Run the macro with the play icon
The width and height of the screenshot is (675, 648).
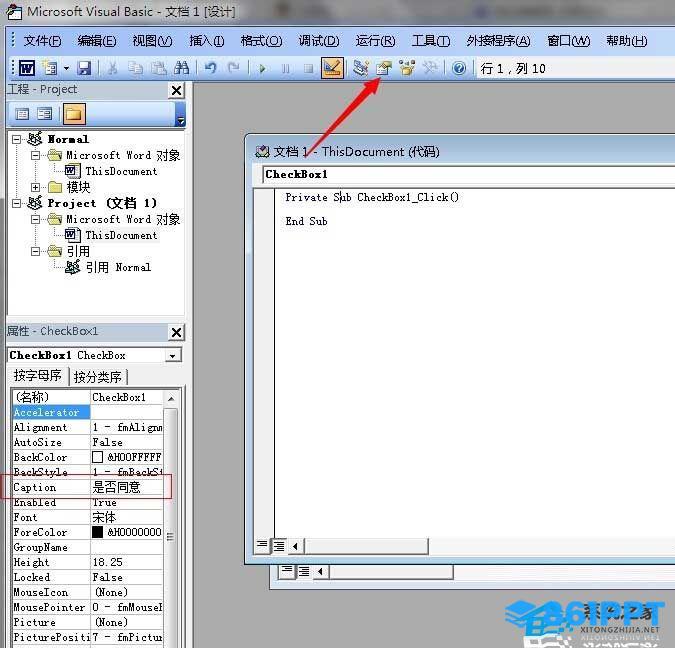point(262,68)
